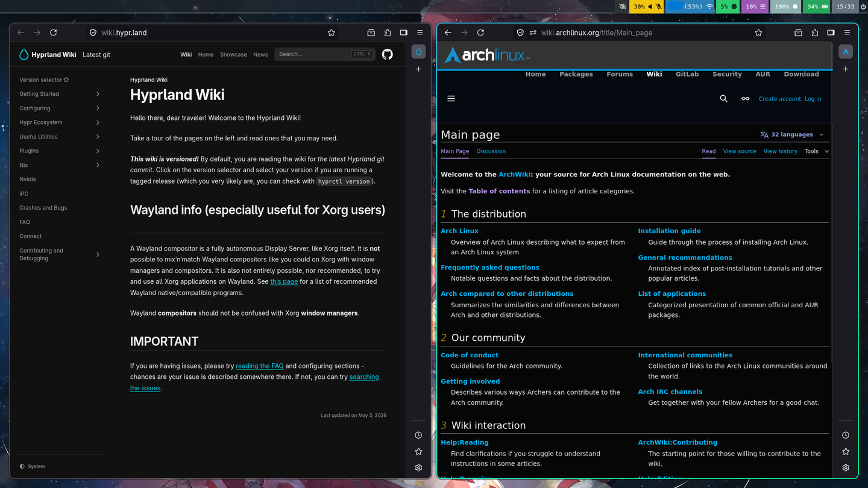
Task: Click the wiki.archlinux.org address bar
Action: (x=640, y=33)
